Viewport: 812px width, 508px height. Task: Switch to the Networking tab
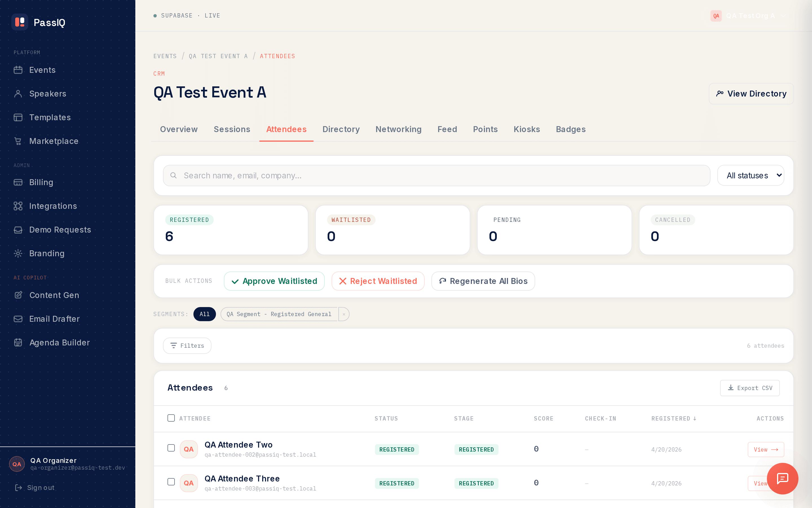(398, 129)
